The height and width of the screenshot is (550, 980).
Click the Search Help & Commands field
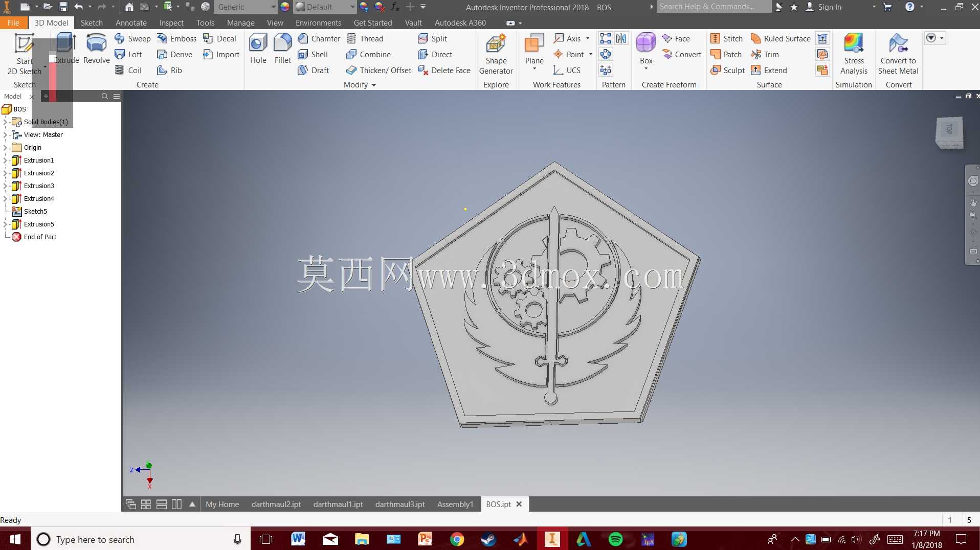coord(714,7)
